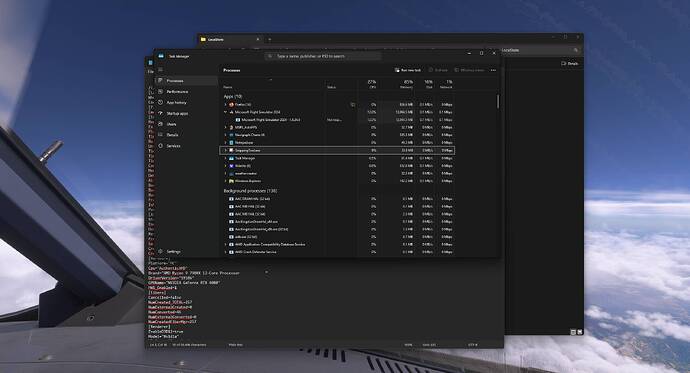Expand the SnippingTool.exe process group
The height and width of the screenshot is (373, 690).
click(226, 150)
